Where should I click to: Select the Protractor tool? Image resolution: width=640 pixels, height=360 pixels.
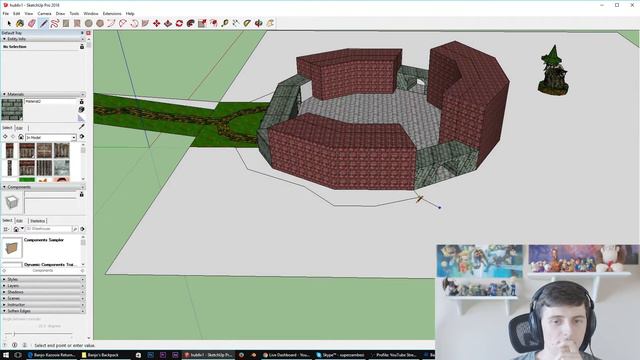coord(247,24)
